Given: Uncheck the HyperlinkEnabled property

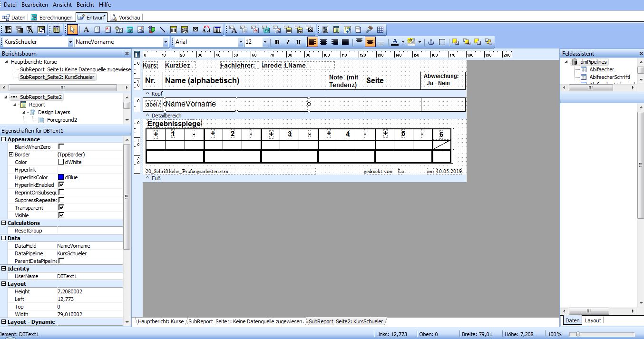Looking at the screenshot, I should coord(61,185).
